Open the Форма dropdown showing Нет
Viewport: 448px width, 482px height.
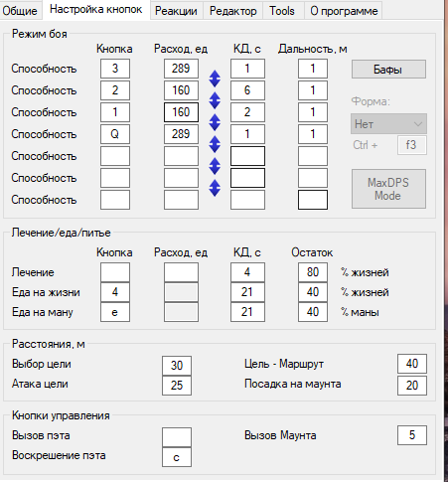[388, 124]
